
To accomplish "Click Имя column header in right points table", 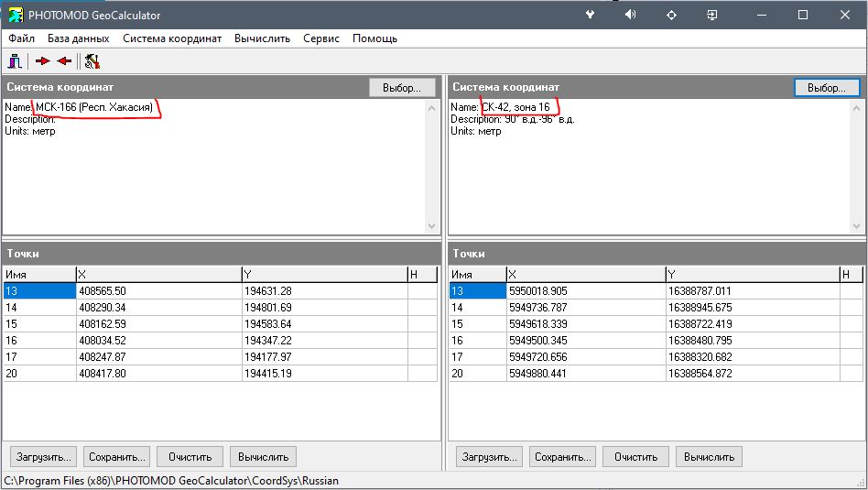I will [x=478, y=274].
